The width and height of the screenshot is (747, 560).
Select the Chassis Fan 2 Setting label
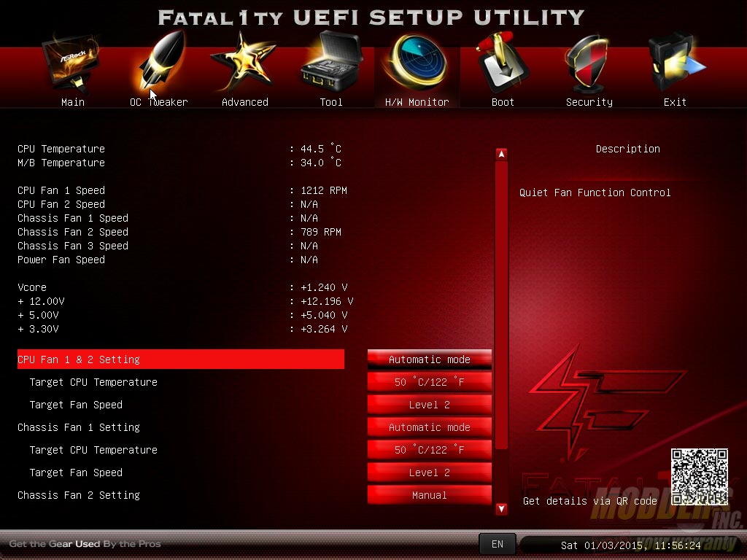point(79,495)
